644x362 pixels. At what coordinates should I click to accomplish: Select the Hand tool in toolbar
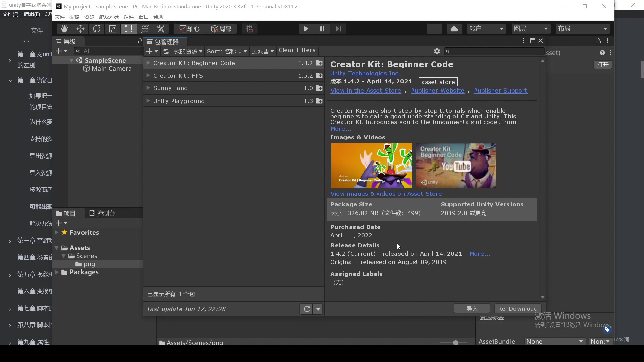(64, 29)
